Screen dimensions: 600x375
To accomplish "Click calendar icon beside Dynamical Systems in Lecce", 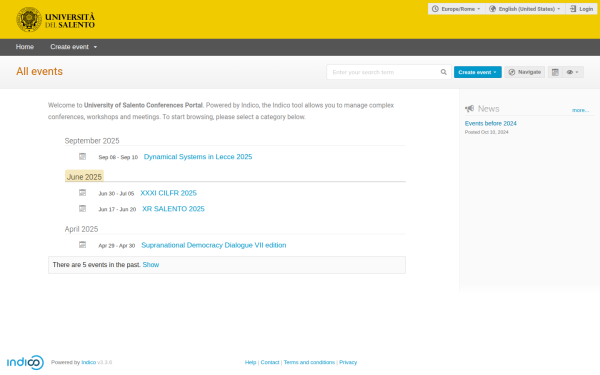I will tap(82, 156).
